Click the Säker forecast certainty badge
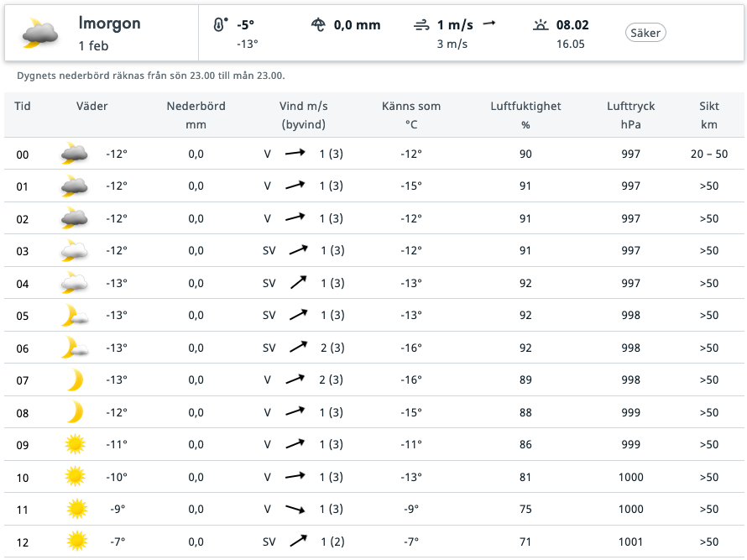Screen dimensions: 747x560 coord(645,33)
